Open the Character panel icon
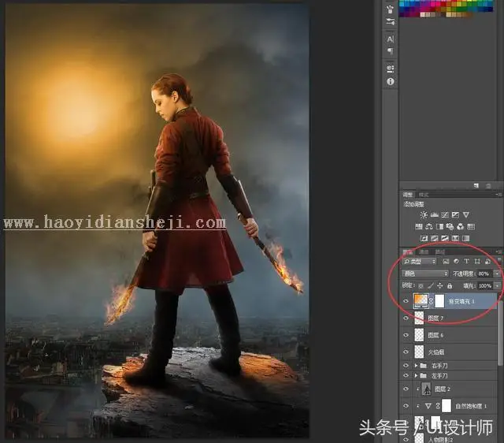Image resolution: width=504 pixels, height=443 pixels. pyautogui.click(x=391, y=39)
